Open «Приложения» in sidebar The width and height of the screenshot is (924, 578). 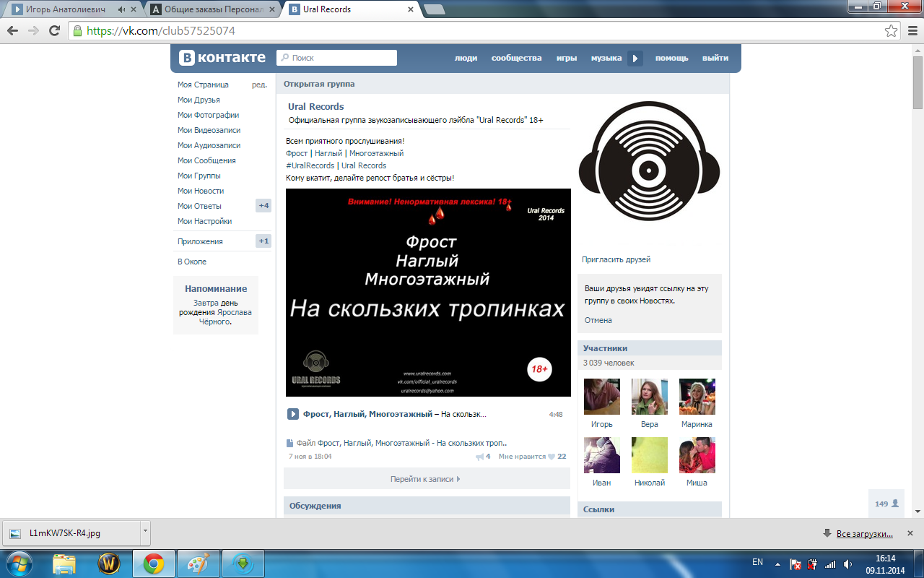pos(200,241)
